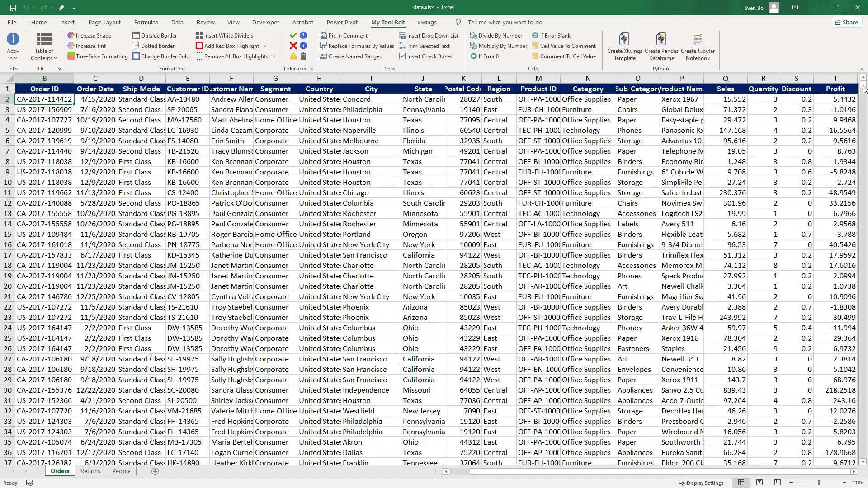Remove tickmarks with the trash icon
Screen dimensions: 868x488
coord(302,56)
